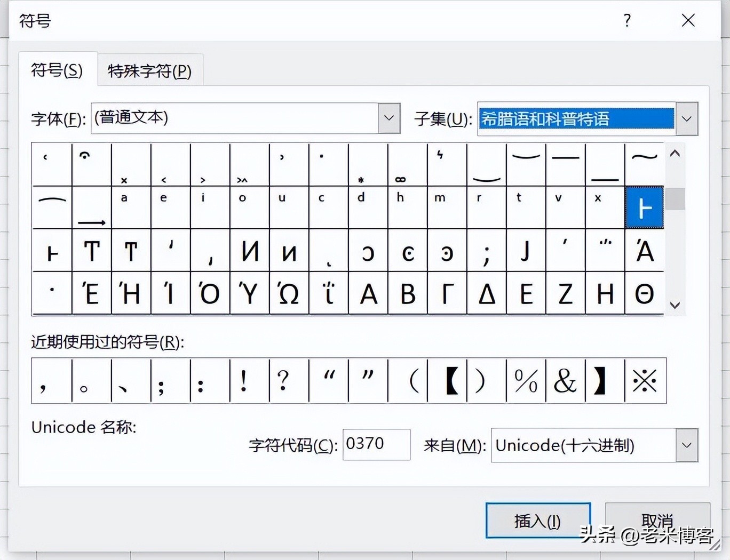Choose the reference mark ※ recent symbol
730x560 pixels.
(645, 381)
